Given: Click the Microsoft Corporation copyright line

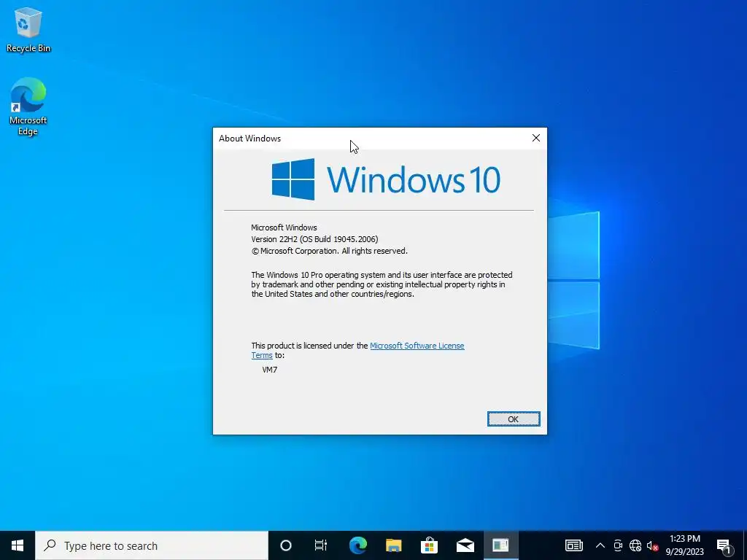Looking at the screenshot, I should (330, 251).
